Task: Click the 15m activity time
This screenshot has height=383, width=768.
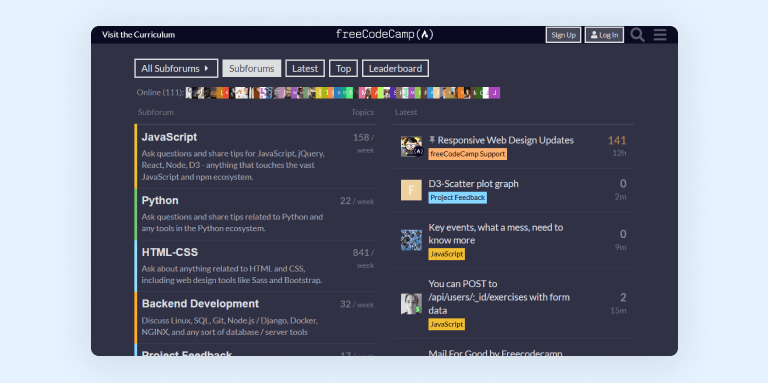Action: pos(618,310)
